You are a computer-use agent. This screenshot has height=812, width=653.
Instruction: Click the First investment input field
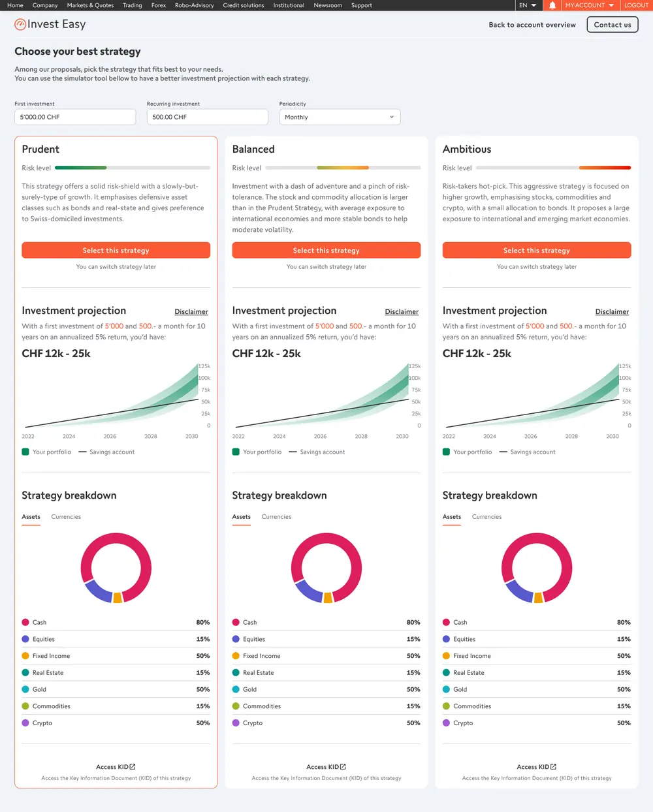coord(75,117)
